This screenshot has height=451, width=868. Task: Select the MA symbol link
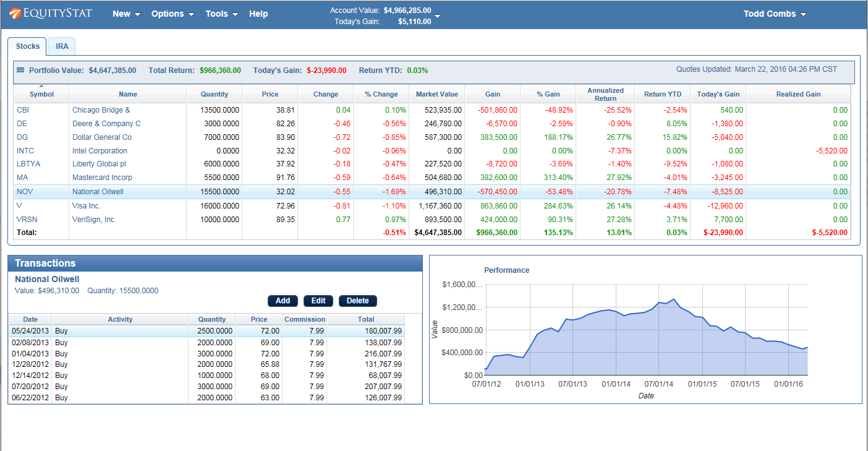(x=22, y=178)
